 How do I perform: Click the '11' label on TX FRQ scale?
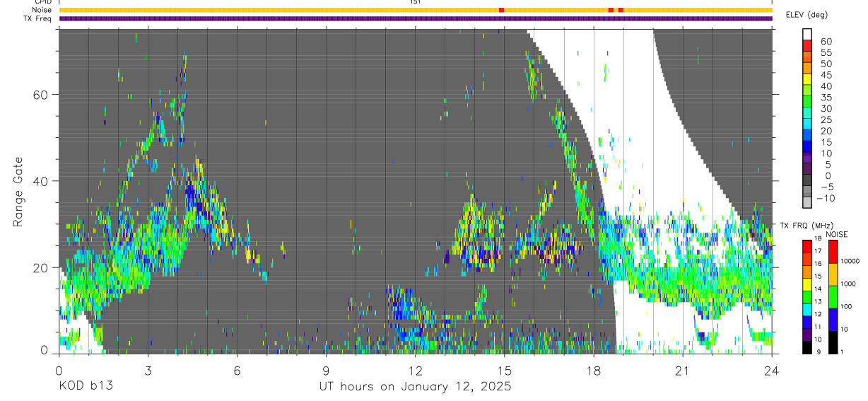pyautogui.click(x=818, y=327)
